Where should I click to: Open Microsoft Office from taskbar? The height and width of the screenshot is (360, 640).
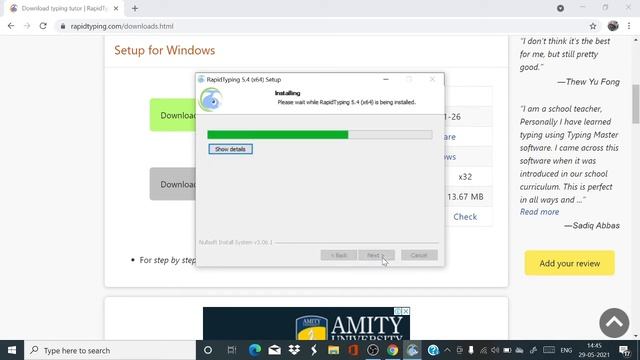tap(353, 350)
